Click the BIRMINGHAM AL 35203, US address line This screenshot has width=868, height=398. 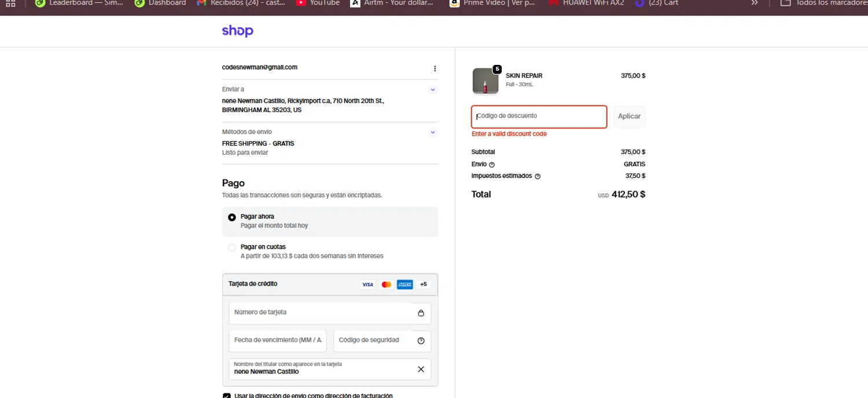coord(262,110)
